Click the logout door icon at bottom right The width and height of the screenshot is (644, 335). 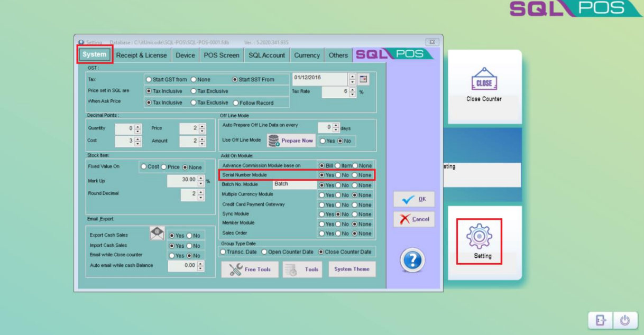coord(601,320)
